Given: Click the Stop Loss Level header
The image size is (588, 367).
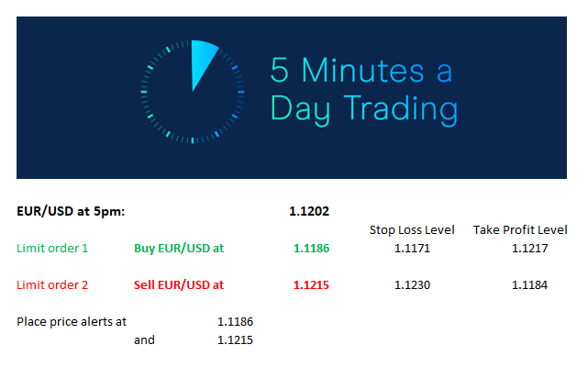Looking at the screenshot, I should point(412,229).
